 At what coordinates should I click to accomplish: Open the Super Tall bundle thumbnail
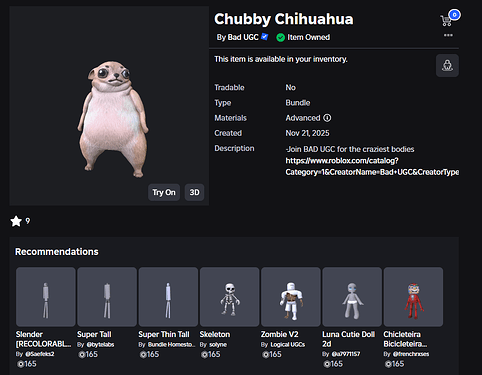(x=107, y=297)
